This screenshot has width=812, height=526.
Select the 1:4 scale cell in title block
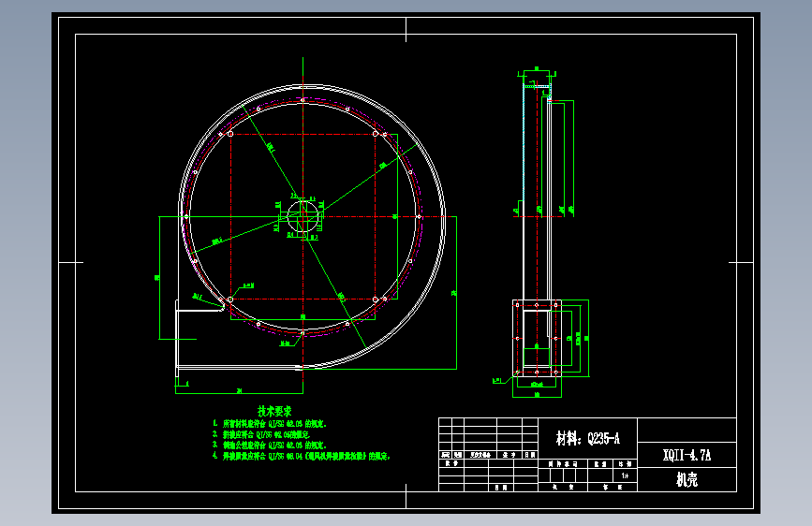625,475
